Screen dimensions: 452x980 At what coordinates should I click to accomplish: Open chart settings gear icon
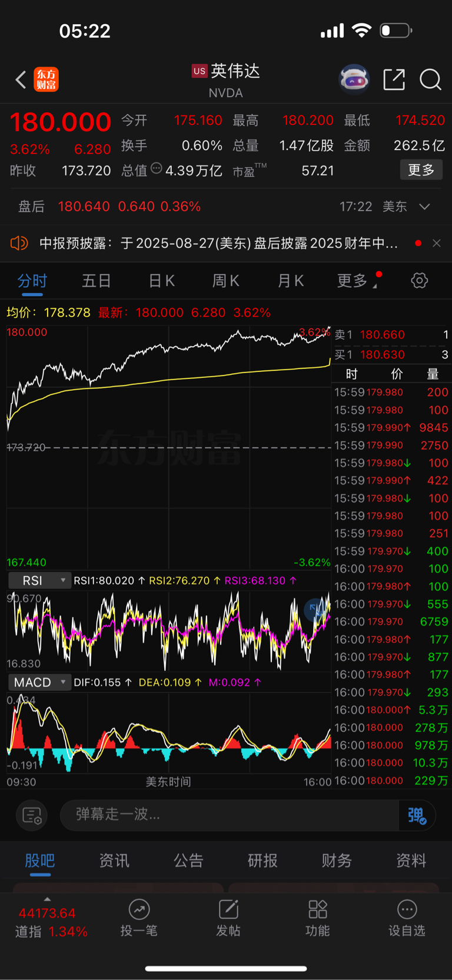pyautogui.click(x=420, y=280)
